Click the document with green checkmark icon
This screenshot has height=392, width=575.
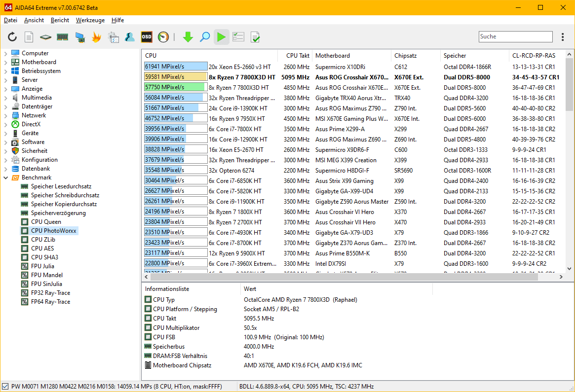click(x=255, y=36)
